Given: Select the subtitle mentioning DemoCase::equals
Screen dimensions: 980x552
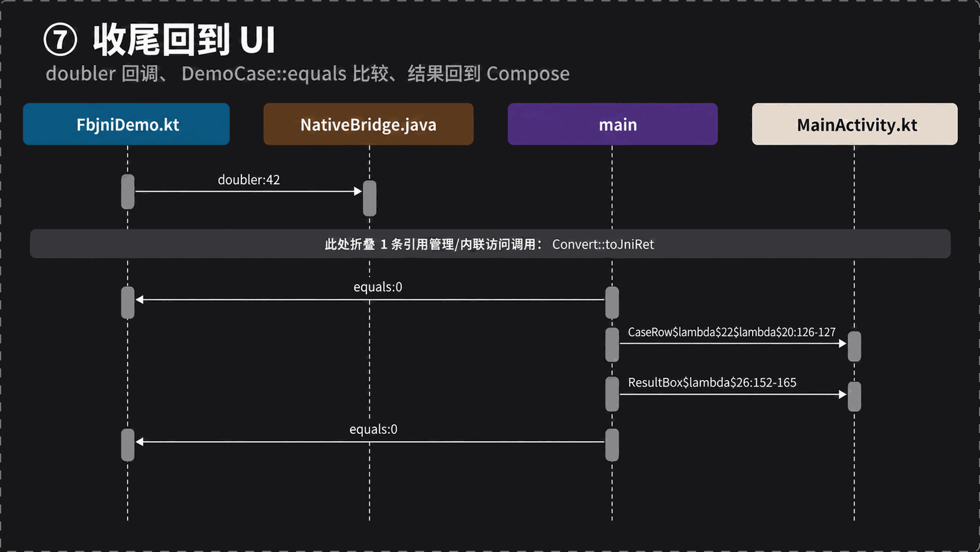Looking at the screenshot, I should [x=308, y=73].
